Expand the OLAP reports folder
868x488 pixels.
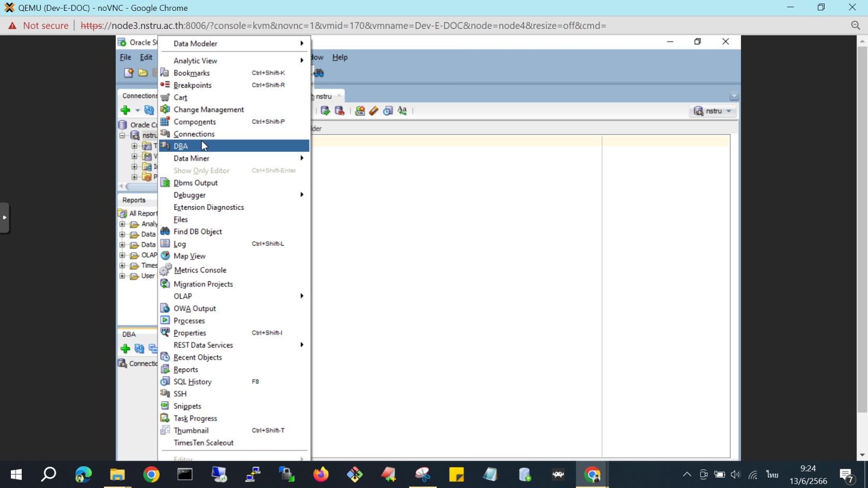click(122, 255)
